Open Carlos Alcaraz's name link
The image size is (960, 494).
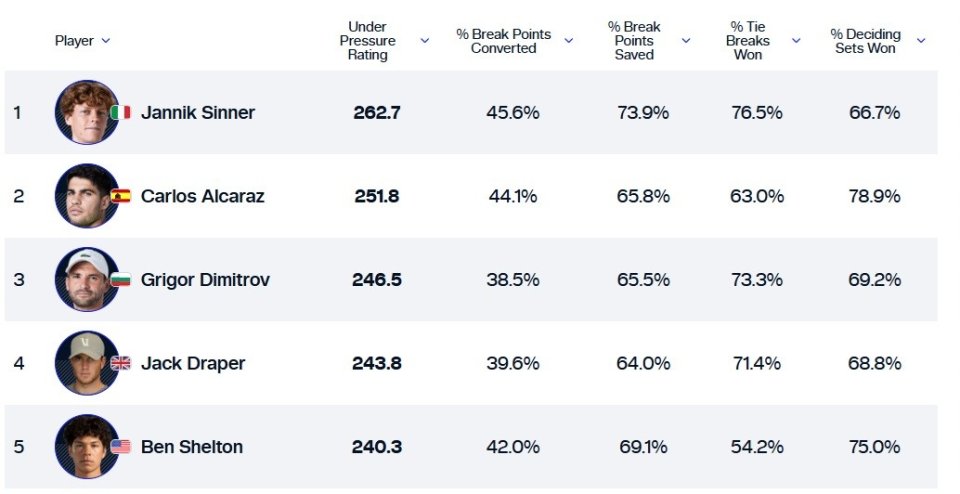click(203, 196)
